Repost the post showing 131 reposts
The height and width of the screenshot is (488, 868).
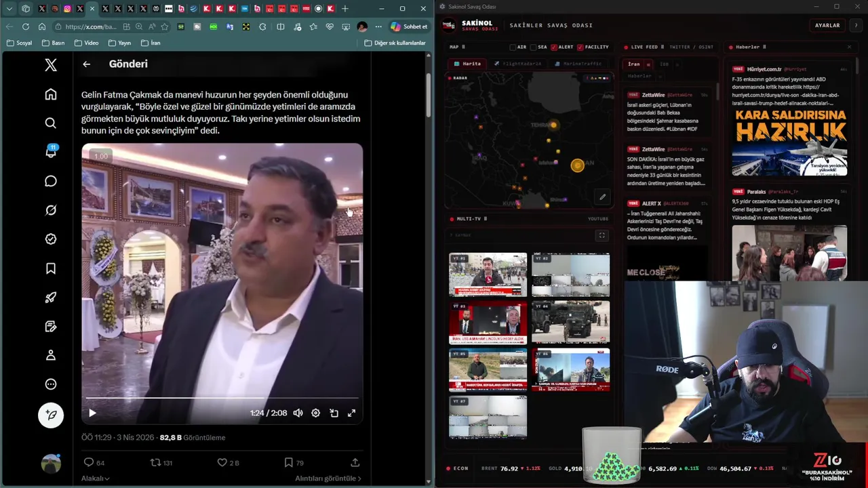161,463
